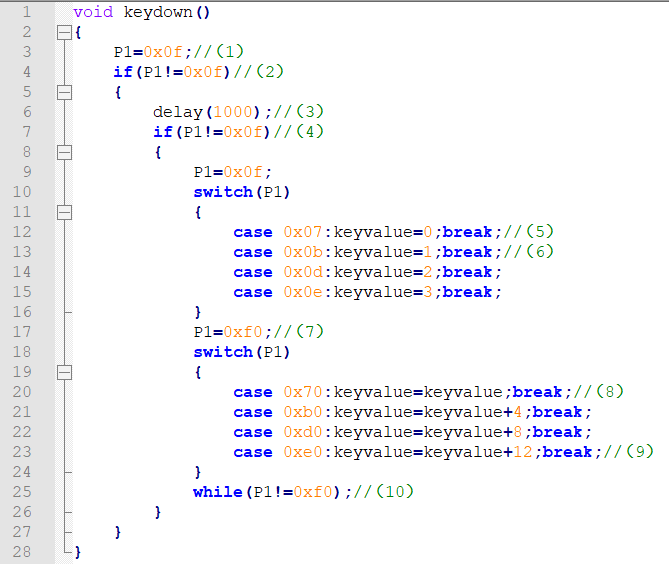Collapse the keydown function fold at line 2
Screen dimensions: 669x564
point(64,32)
